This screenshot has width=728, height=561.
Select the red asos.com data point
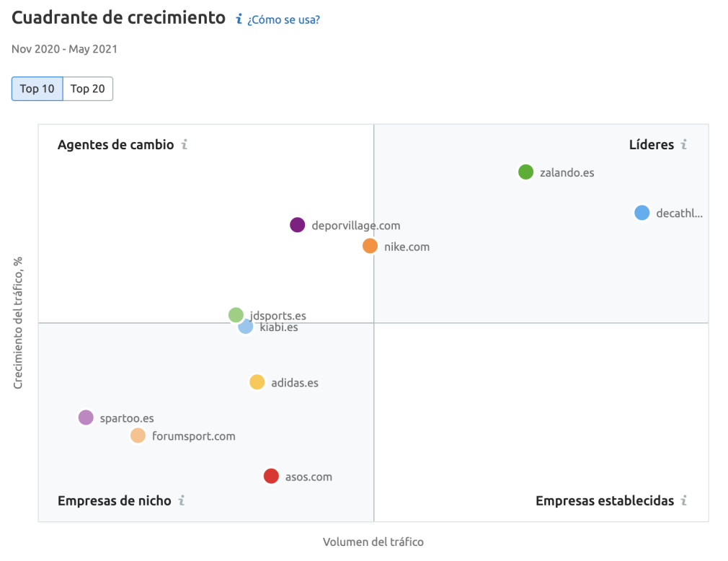(x=271, y=476)
